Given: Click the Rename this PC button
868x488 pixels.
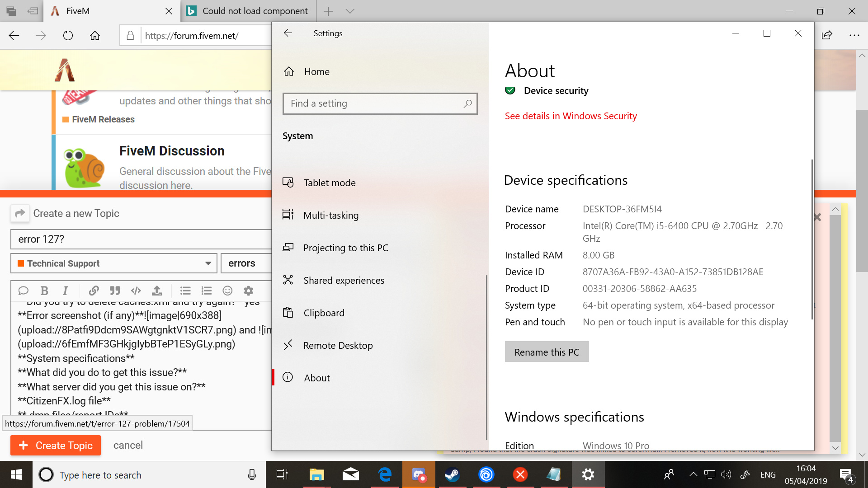Looking at the screenshot, I should tap(547, 352).
